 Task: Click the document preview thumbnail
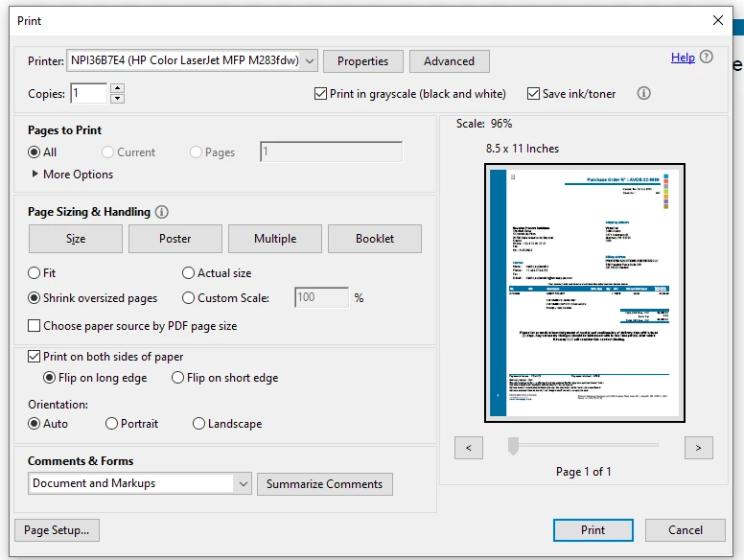pyautogui.click(x=585, y=292)
